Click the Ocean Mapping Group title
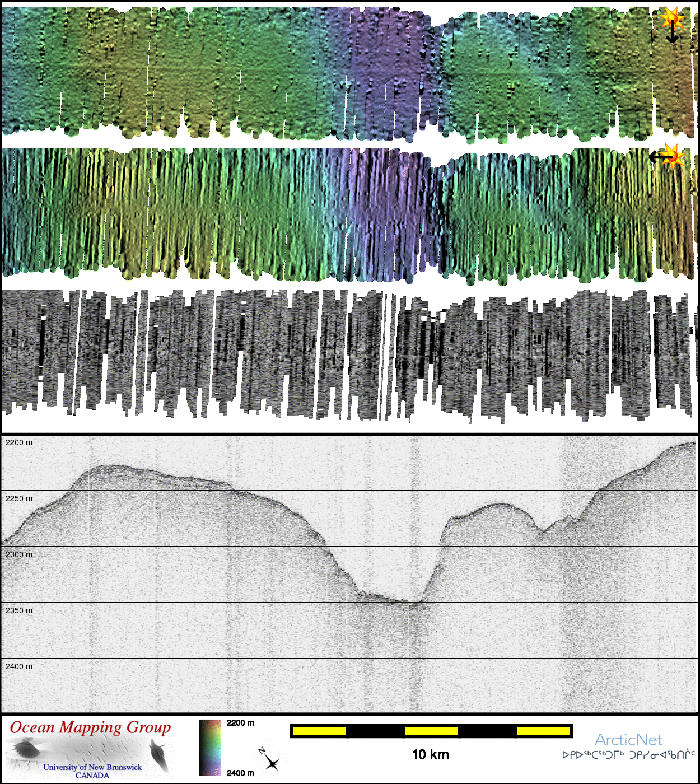This screenshot has height=784, width=700. point(90,727)
